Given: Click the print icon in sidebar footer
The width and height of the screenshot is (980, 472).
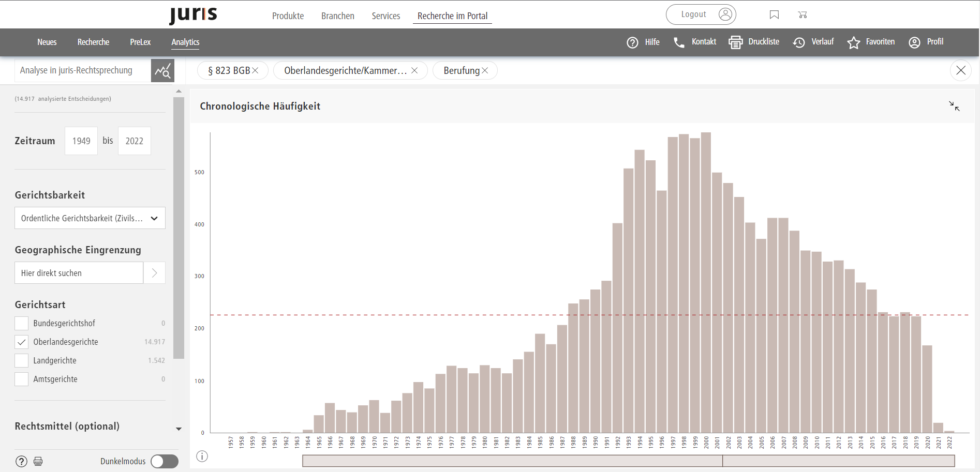Looking at the screenshot, I should tap(38, 461).
